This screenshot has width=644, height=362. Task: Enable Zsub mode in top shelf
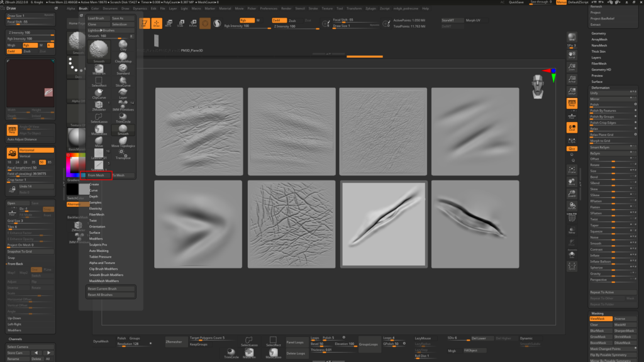tap(292, 21)
